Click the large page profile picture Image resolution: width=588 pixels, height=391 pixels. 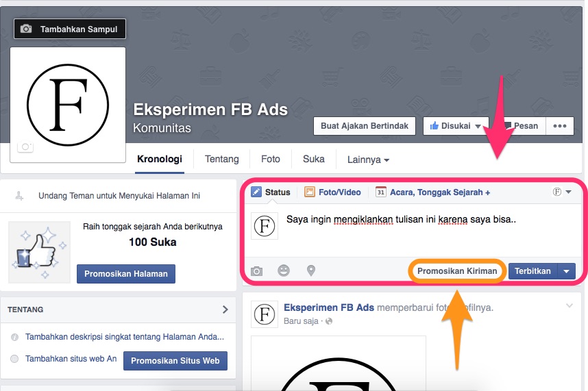click(x=68, y=105)
